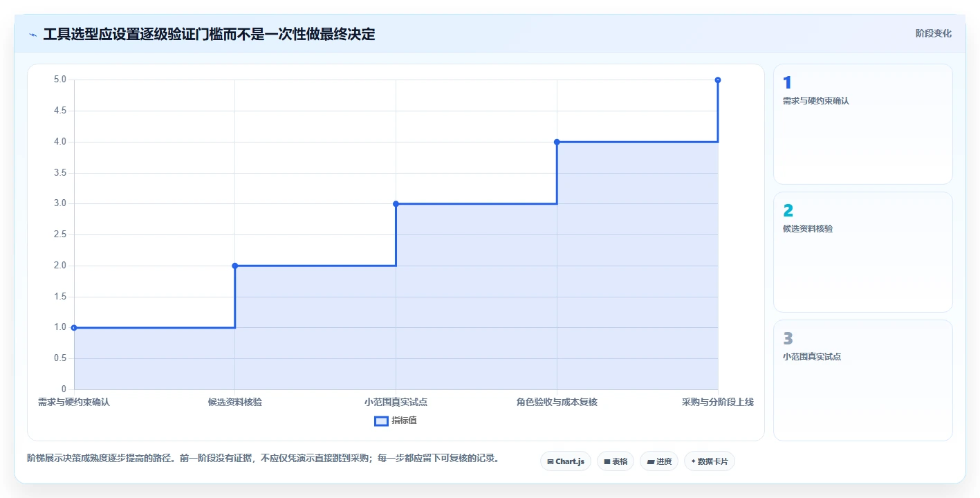Click x-axis label 角色验收与成本复核
The height and width of the screenshot is (498, 980).
point(557,402)
